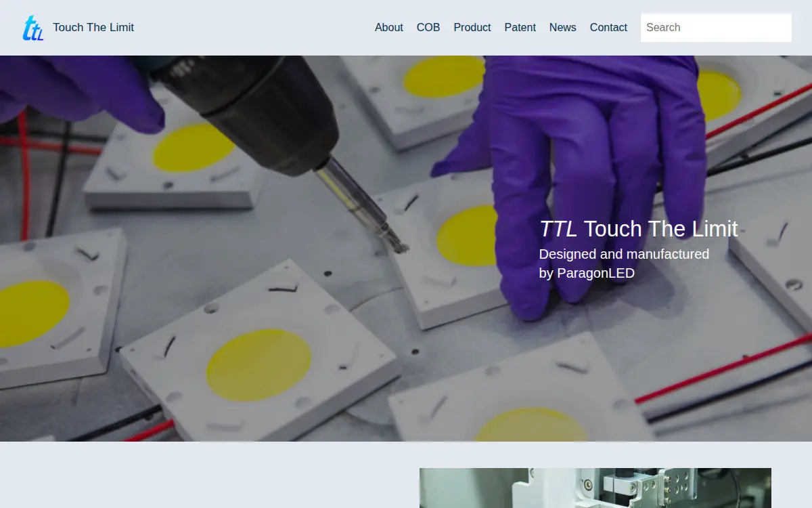The width and height of the screenshot is (812, 508).
Task: Click the text by ParagonLED
Action: pyautogui.click(x=587, y=274)
